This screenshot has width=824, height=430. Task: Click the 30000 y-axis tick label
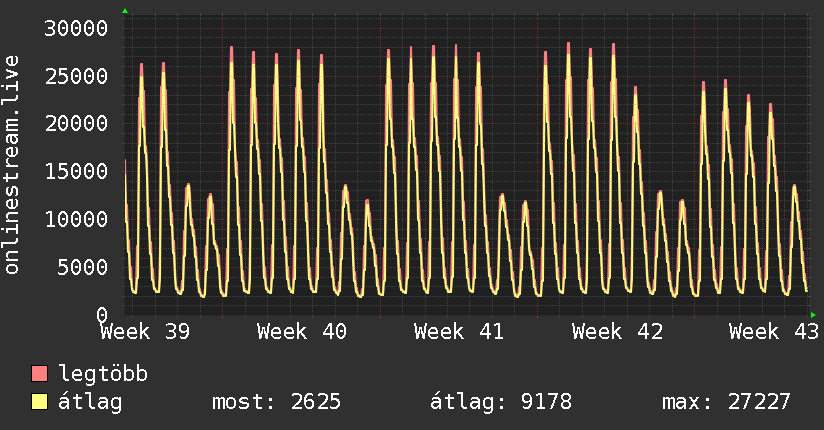[76, 28]
